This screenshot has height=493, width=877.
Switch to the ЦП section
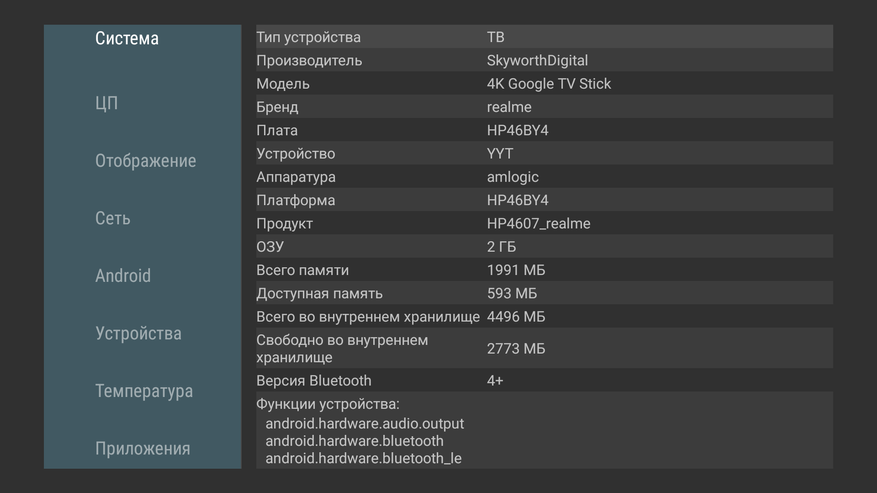coord(107,103)
